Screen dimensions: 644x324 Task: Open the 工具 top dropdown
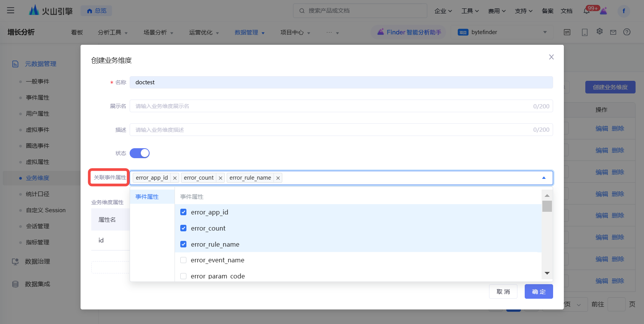coord(470,11)
